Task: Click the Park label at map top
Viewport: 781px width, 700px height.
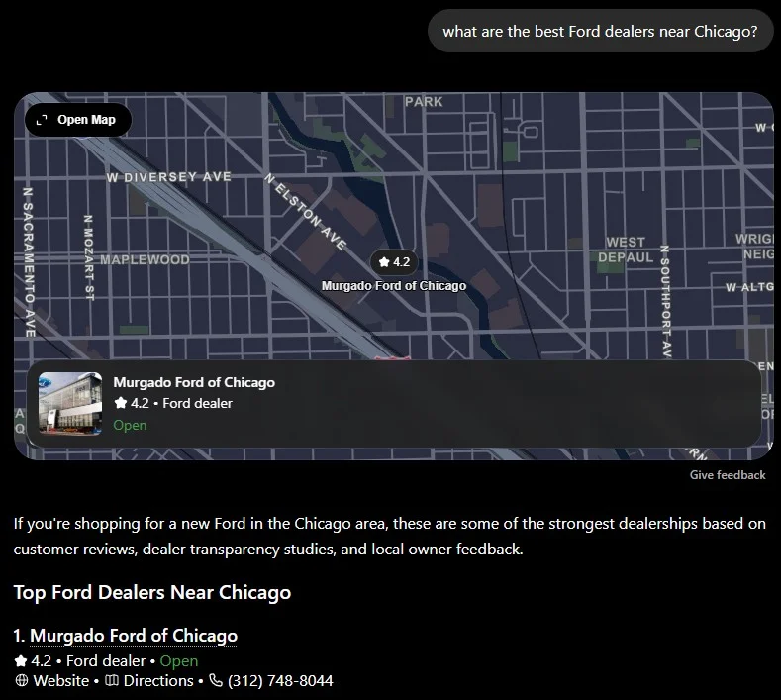Action: coord(424,102)
